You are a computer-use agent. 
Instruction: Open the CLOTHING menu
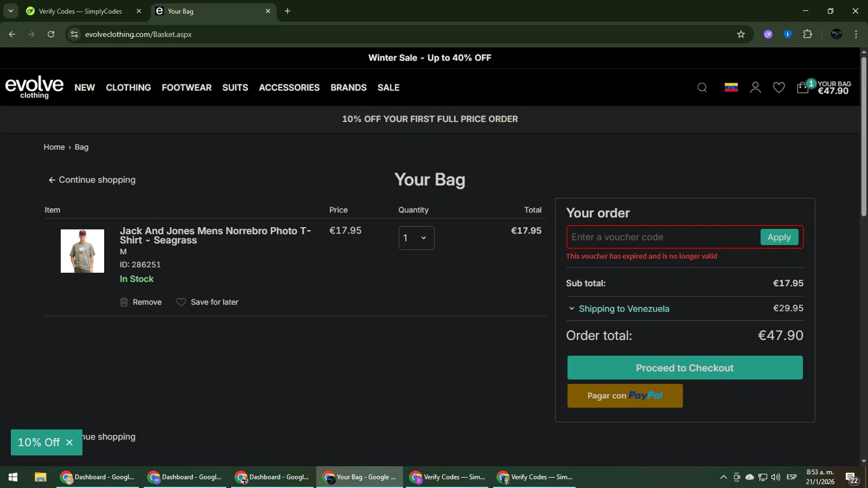coord(128,88)
